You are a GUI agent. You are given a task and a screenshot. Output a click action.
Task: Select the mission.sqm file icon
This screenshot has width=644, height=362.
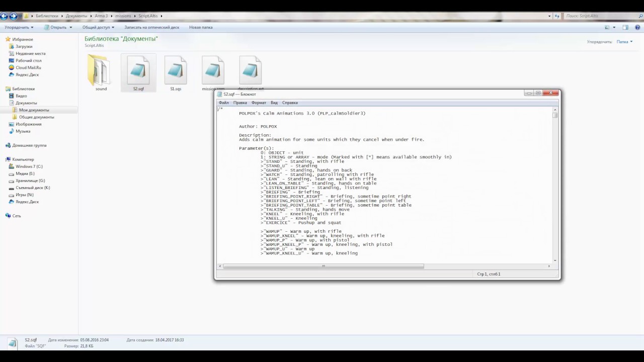click(x=213, y=70)
